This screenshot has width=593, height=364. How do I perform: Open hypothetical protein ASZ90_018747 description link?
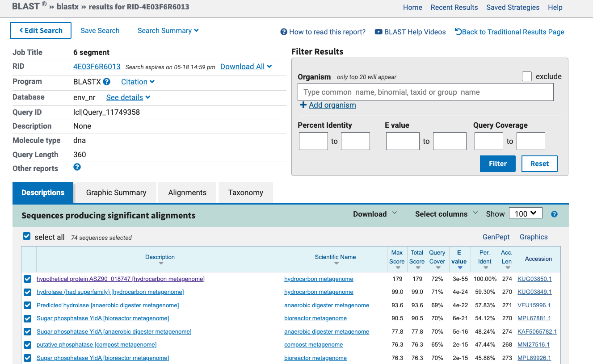coord(121,279)
